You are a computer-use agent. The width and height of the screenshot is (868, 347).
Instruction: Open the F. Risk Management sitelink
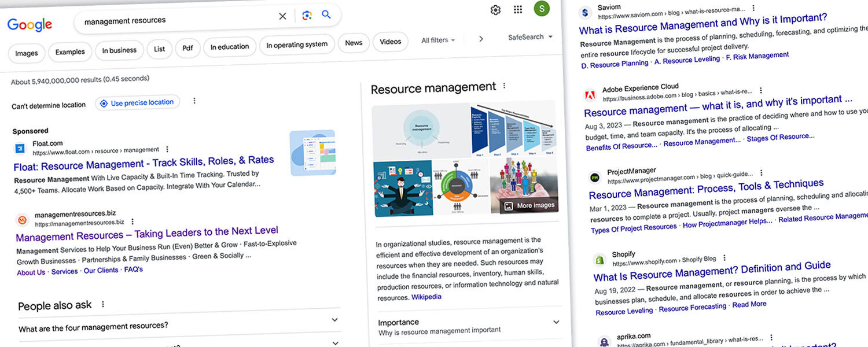tap(757, 56)
